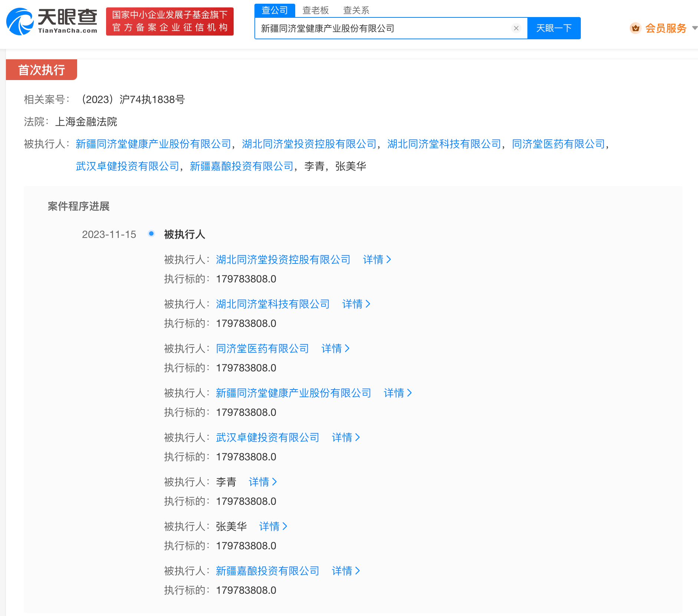Viewport: 698px width, 616px height.
Task: Open 武汉卓健投资有限公司 link in header list
Action: click(x=128, y=166)
